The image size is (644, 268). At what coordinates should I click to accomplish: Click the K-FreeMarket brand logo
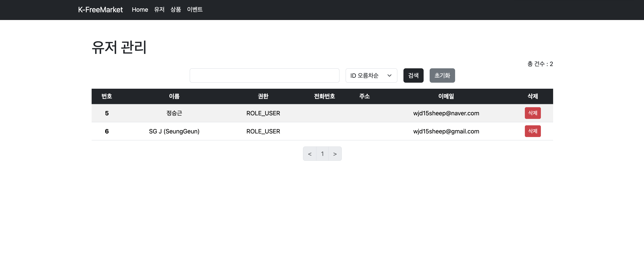coord(100,10)
